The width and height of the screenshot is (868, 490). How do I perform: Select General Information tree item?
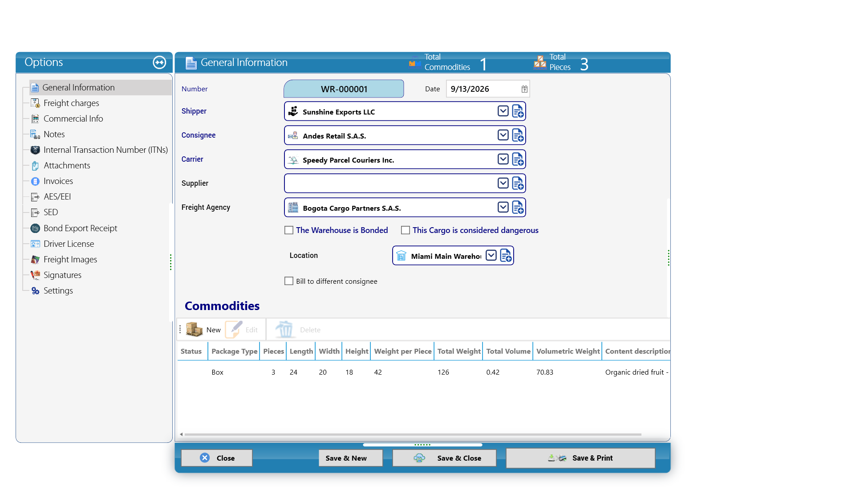(101, 88)
